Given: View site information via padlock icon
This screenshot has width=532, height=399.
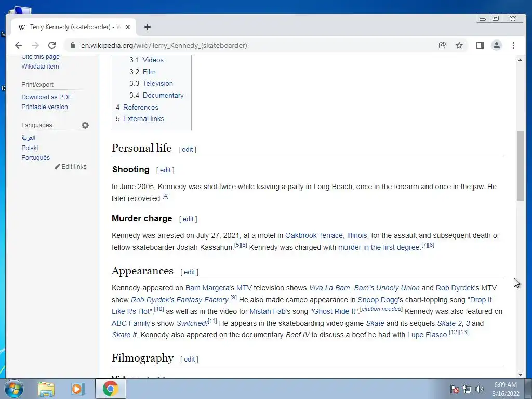Looking at the screenshot, I should [x=72, y=45].
